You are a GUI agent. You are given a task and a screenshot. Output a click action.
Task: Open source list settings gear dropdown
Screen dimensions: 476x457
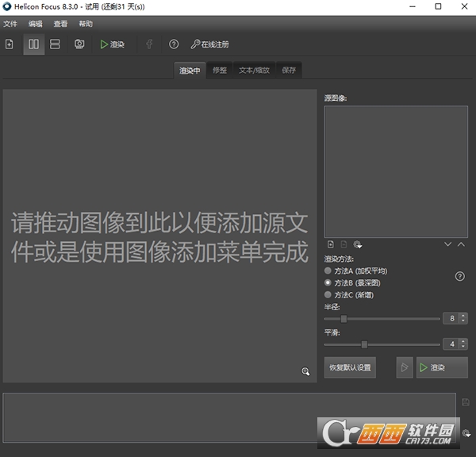coord(358,244)
